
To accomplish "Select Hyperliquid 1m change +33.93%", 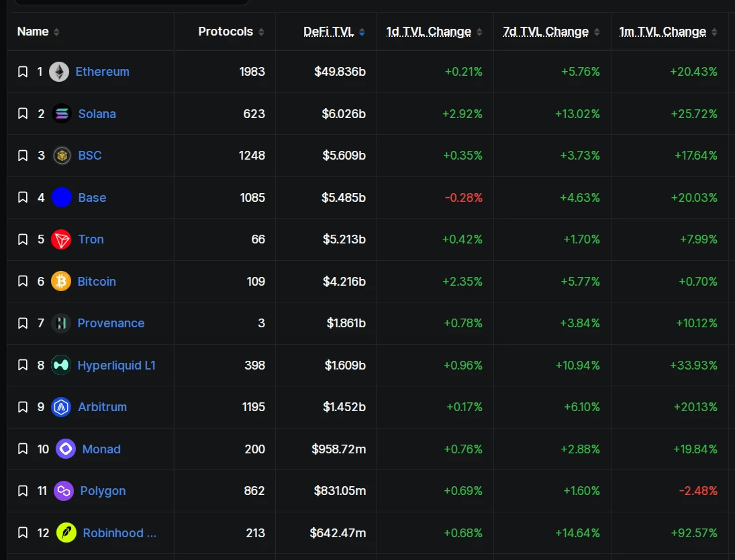I will click(694, 366).
